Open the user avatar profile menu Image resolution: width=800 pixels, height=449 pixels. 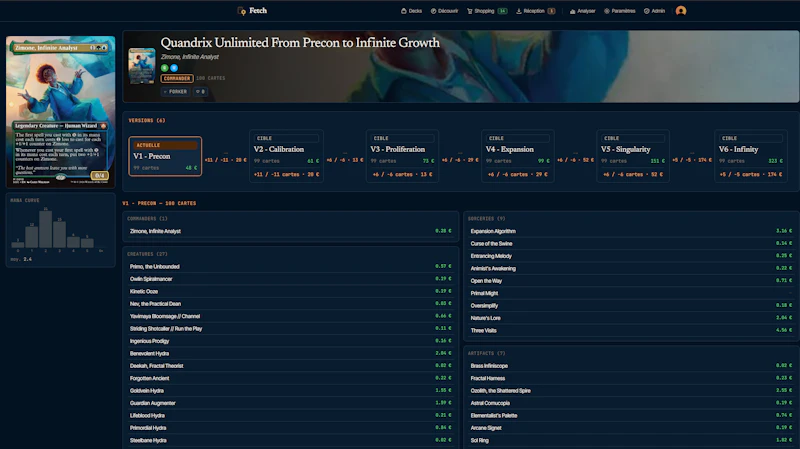(x=681, y=11)
